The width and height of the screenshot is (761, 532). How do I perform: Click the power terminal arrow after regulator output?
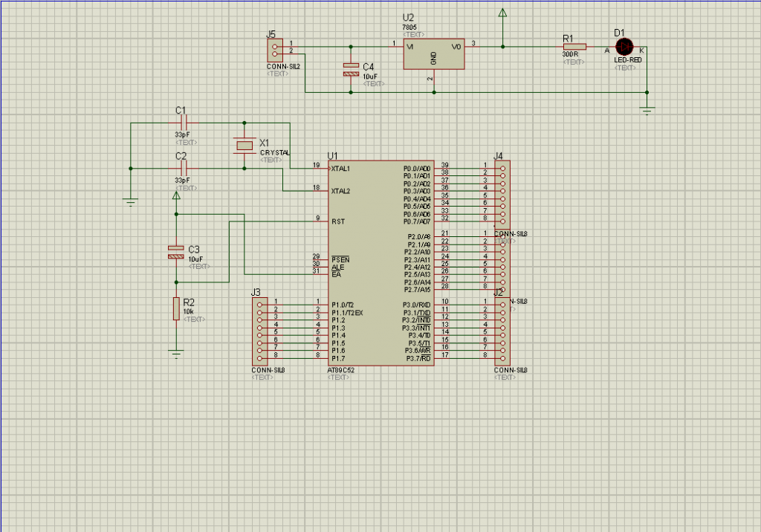503,13
